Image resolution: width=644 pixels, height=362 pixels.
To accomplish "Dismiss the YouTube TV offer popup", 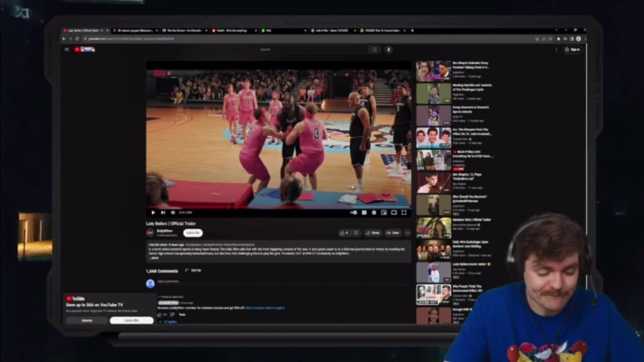I will [x=87, y=320].
